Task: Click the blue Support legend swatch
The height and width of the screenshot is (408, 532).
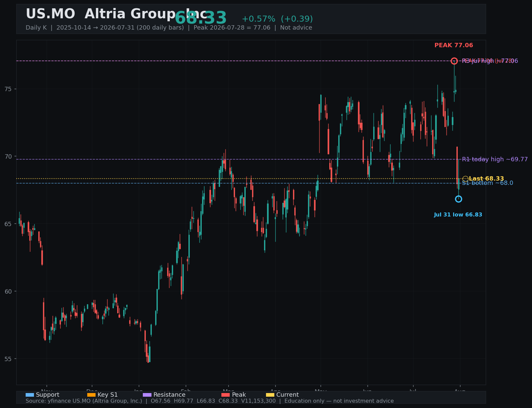Action: point(30,395)
